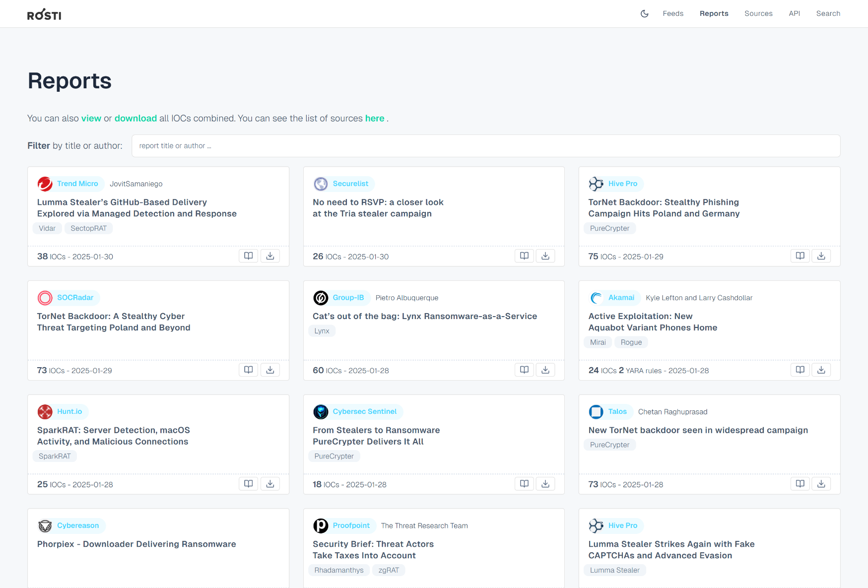This screenshot has height=588, width=868.
Task: Download IOCs of Talos TorNet backdoor report
Action: [x=821, y=484]
